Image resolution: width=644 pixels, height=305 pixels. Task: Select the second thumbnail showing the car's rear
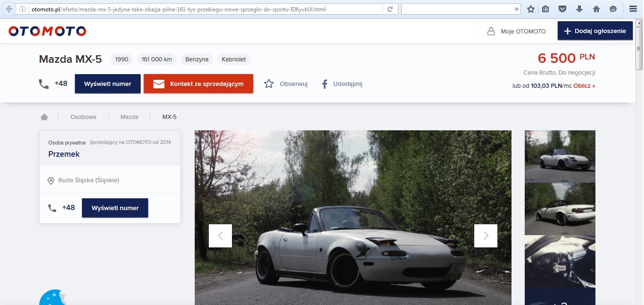560,209
